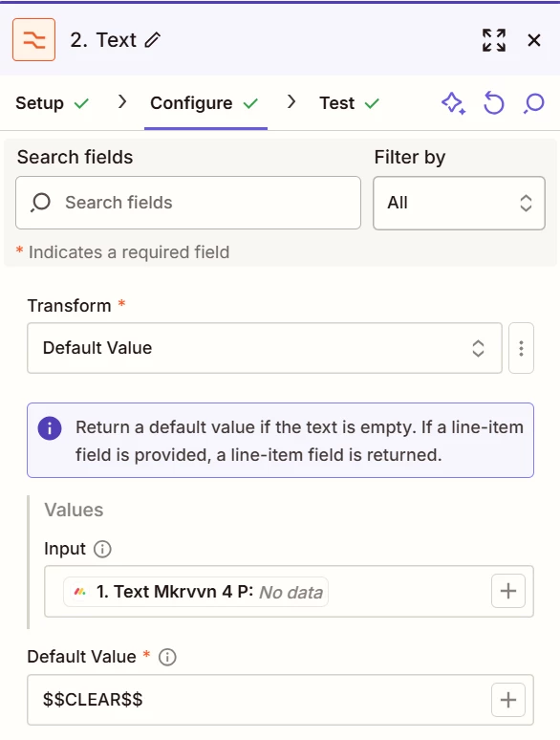Click the orange Formatter app icon
This screenshot has height=740, width=560.
click(x=34, y=40)
